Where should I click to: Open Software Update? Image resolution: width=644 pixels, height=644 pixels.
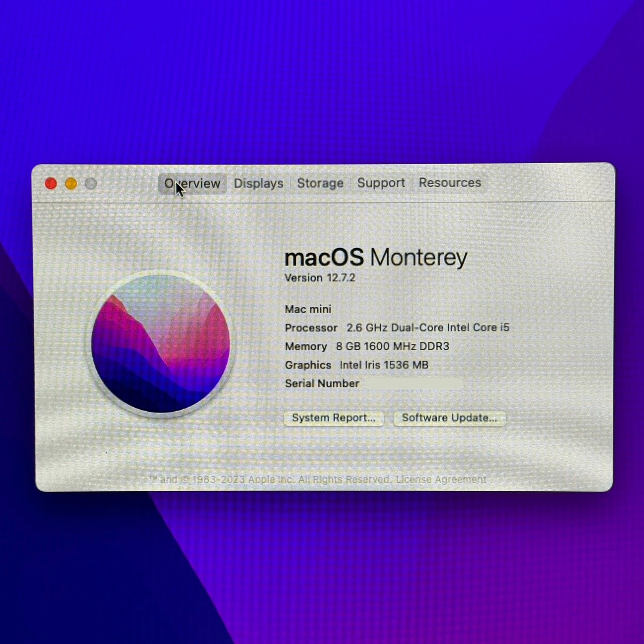449,418
